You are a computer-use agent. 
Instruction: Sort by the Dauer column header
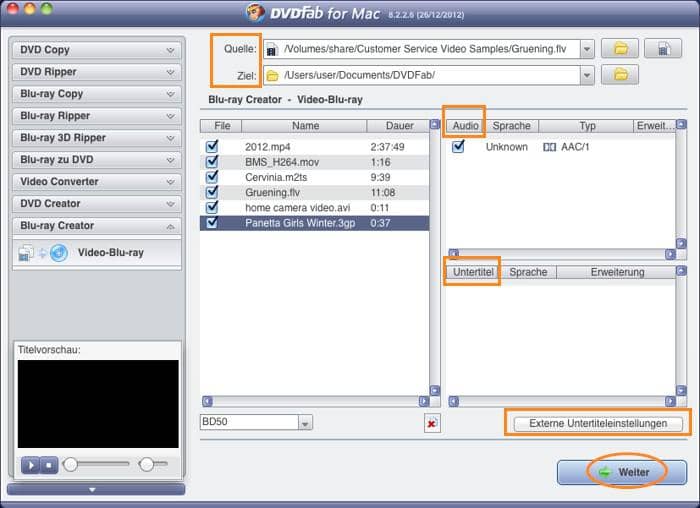(x=399, y=126)
